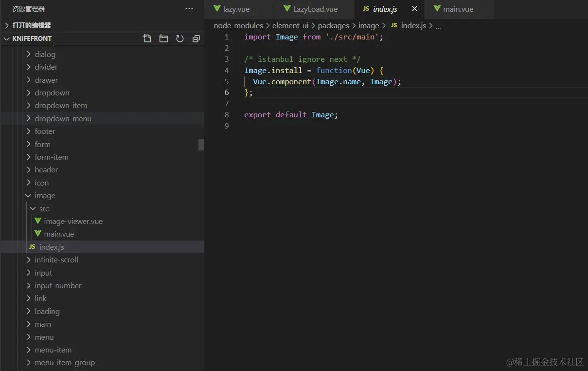The width and height of the screenshot is (588, 371).
Task: Click image in the breadcrumb
Action: (x=369, y=25)
